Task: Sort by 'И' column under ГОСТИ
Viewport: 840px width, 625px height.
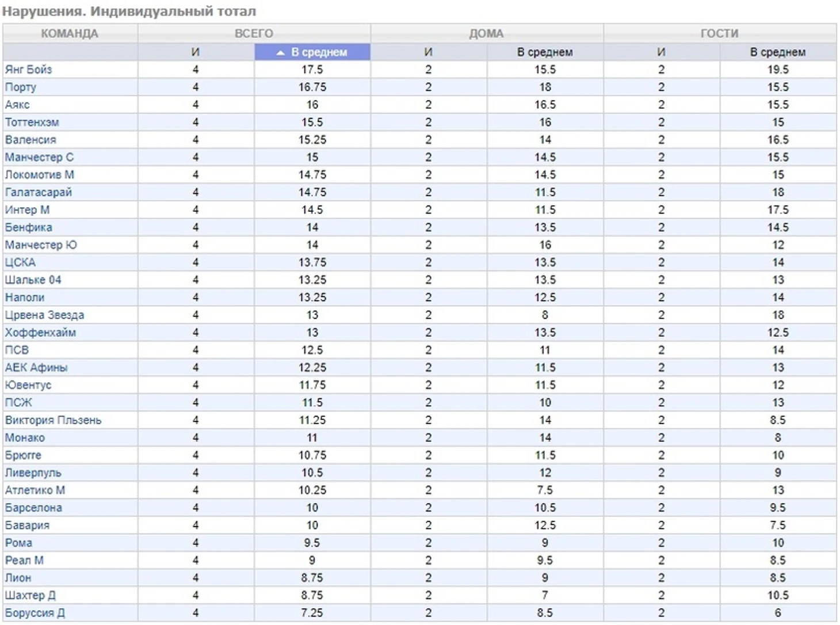Action: [x=661, y=52]
